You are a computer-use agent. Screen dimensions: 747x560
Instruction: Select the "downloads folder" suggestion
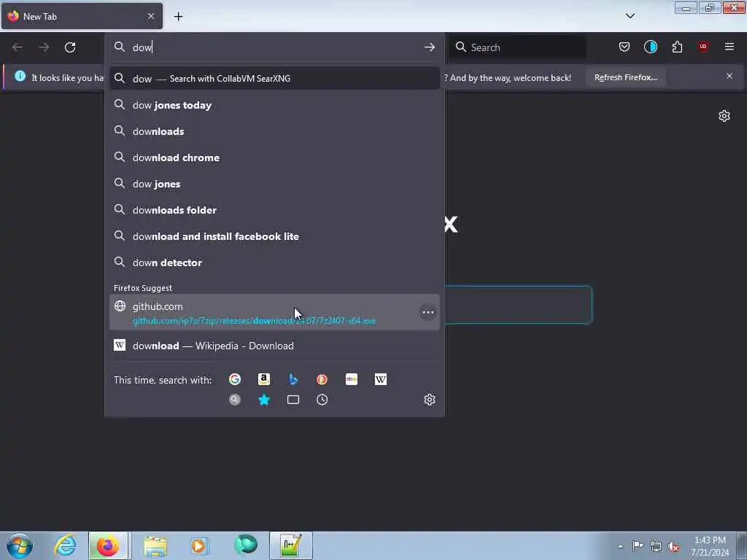274,210
